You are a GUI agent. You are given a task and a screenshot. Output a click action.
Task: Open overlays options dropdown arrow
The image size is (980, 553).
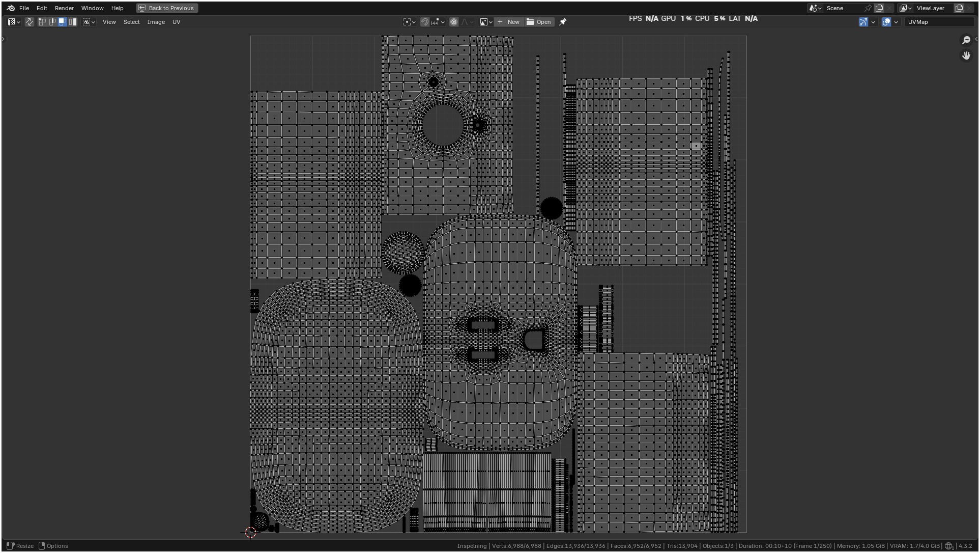(x=896, y=22)
